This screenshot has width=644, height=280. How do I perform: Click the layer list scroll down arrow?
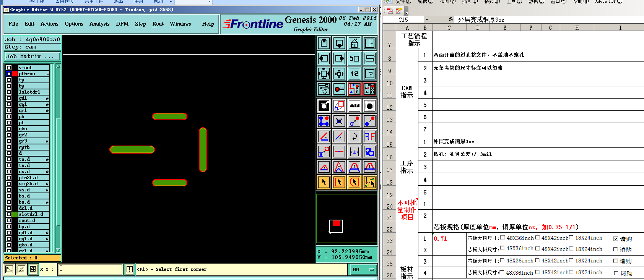coord(58,250)
